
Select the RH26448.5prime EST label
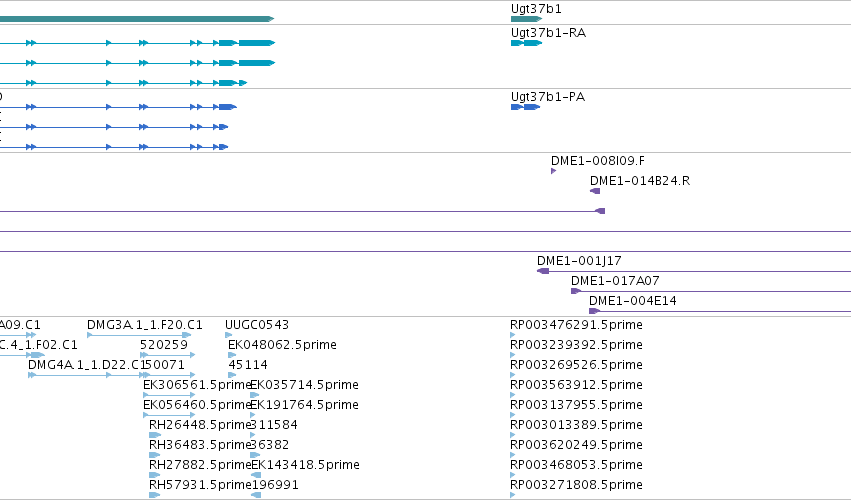click(200, 425)
